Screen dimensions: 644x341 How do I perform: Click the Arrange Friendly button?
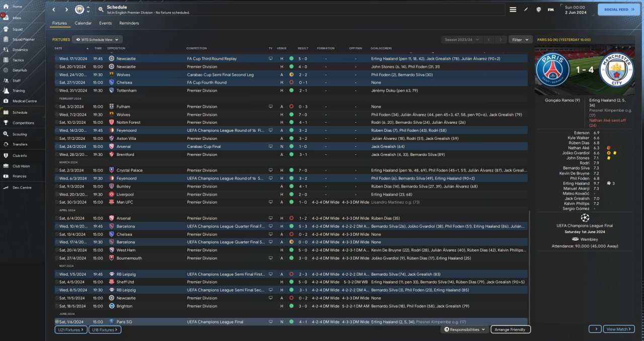pyautogui.click(x=510, y=329)
